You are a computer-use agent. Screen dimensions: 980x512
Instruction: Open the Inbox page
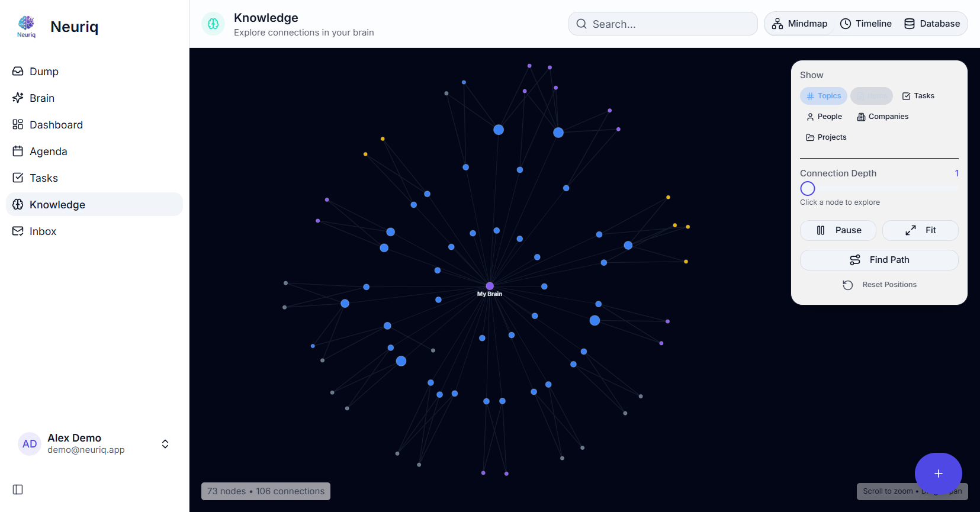tap(94, 231)
